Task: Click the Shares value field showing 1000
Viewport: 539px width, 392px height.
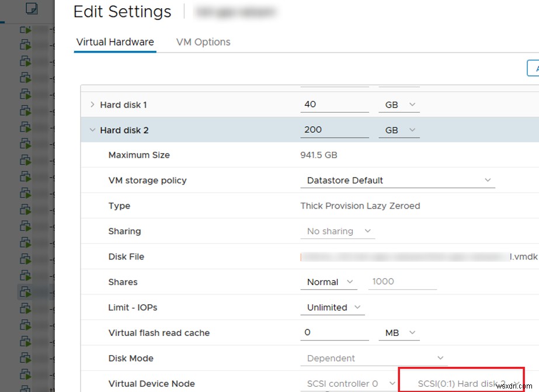Action: 402,282
